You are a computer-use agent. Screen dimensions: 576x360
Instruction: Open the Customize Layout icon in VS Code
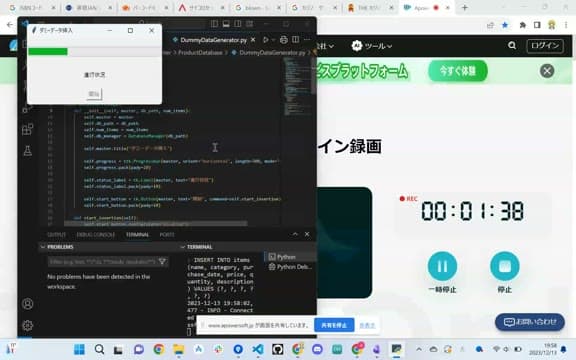coord(249,24)
